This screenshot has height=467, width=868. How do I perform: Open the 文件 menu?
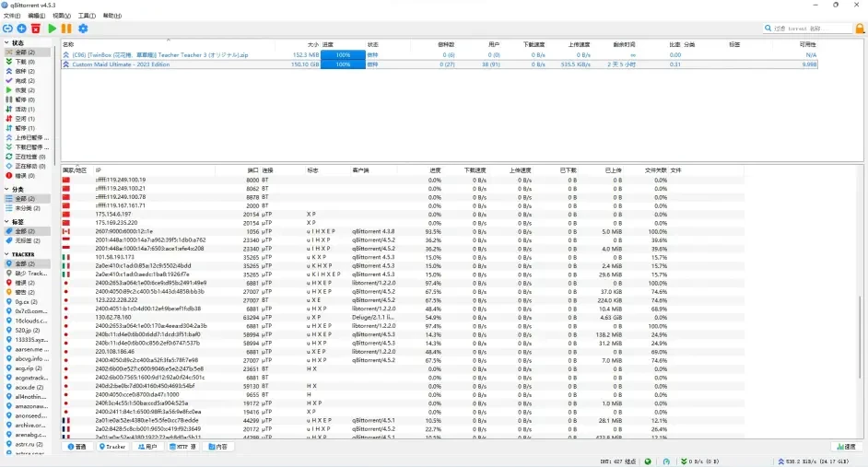[x=12, y=16]
